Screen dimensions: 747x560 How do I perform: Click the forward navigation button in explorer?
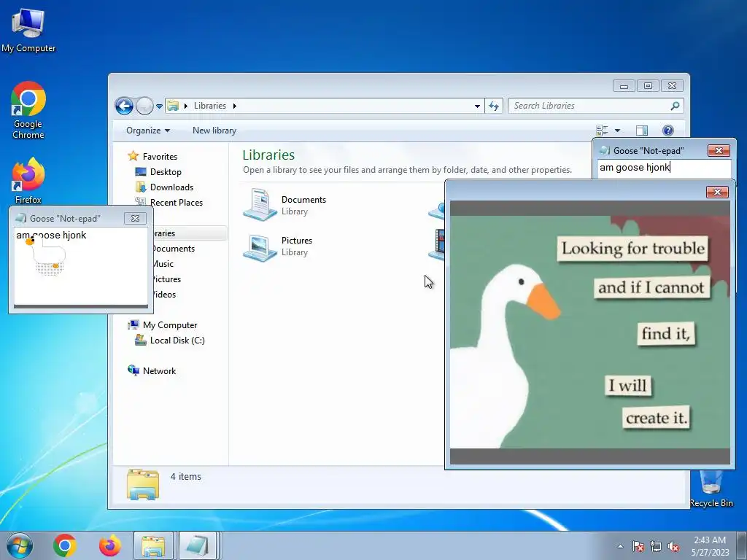(x=144, y=106)
